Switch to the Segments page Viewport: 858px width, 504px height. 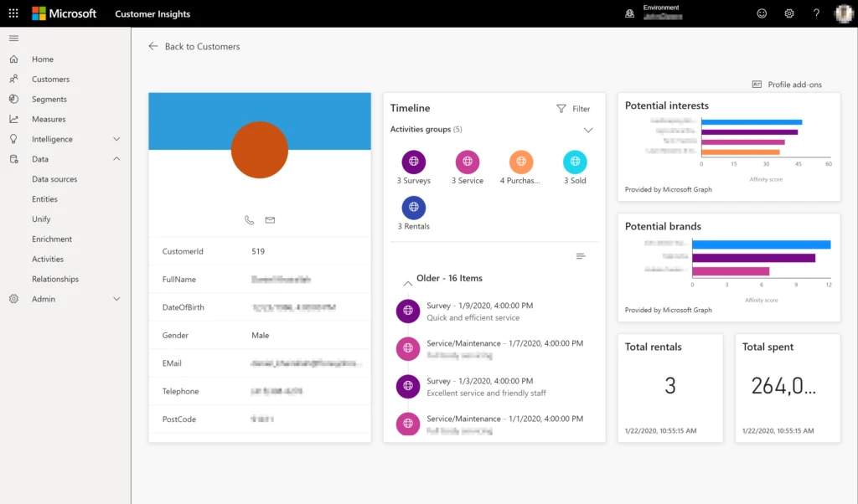pyautogui.click(x=48, y=99)
